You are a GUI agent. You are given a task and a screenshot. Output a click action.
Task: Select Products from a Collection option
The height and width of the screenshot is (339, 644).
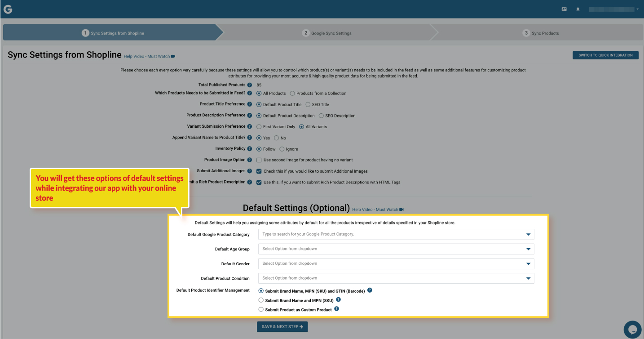292,94
